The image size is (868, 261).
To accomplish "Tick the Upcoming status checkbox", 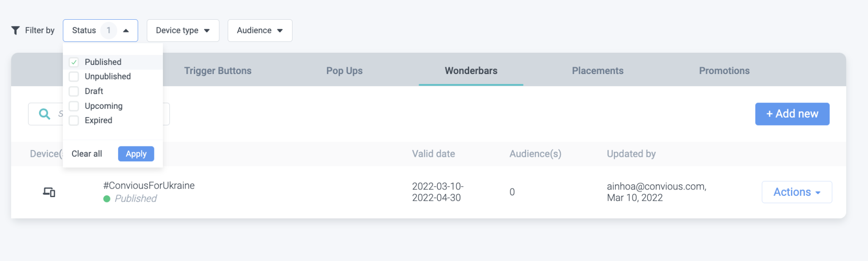I will click(x=74, y=106).
